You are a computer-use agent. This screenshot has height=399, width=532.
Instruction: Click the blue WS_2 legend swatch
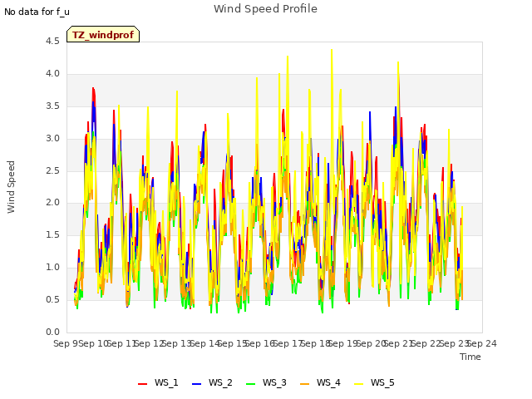[x=197, y=384]
